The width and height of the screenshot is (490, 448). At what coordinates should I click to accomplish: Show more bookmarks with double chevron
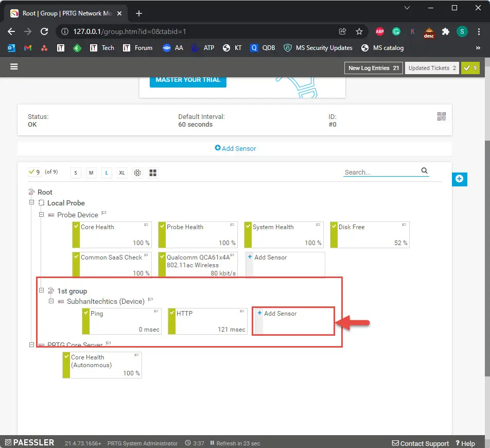pyautogui.click(x=478, y=48)
